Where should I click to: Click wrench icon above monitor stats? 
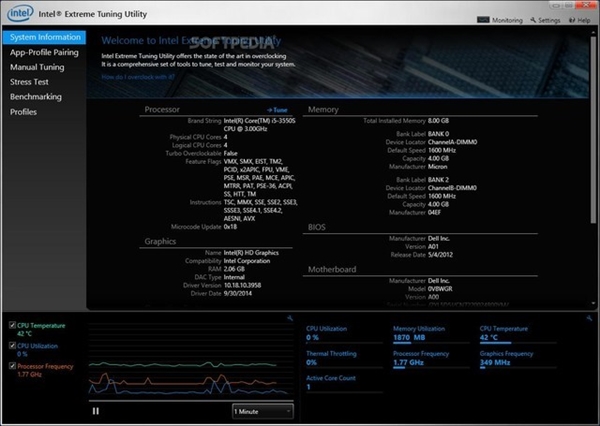coord(589,318)
